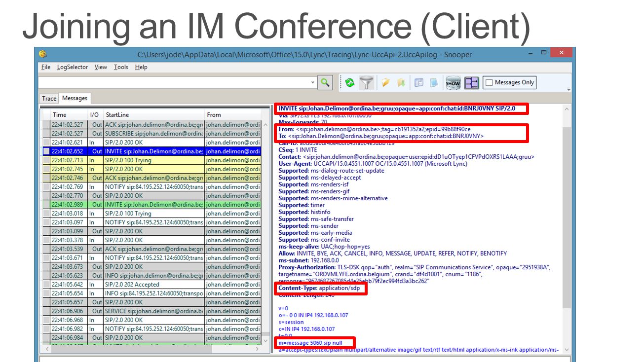Click the purple split-pane layout icon

coord(472,83)
